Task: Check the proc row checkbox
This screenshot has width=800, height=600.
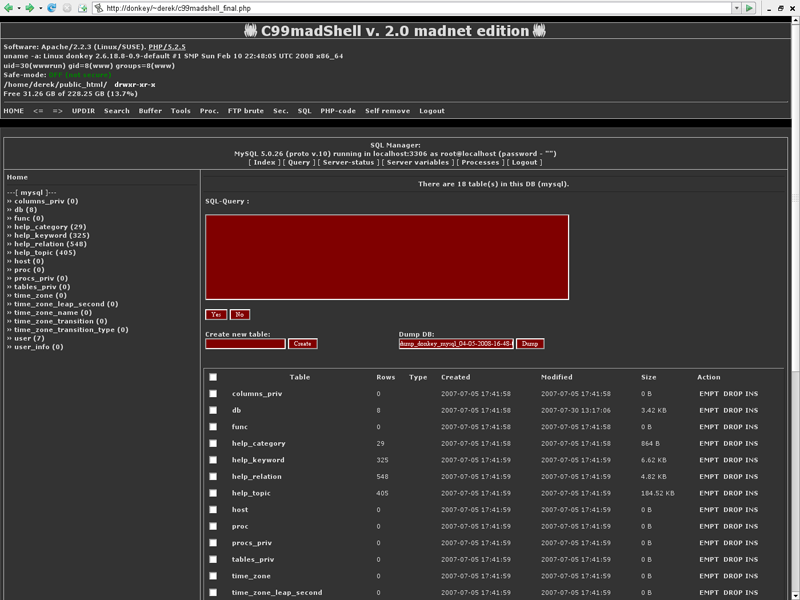Action: coord(213,527)
